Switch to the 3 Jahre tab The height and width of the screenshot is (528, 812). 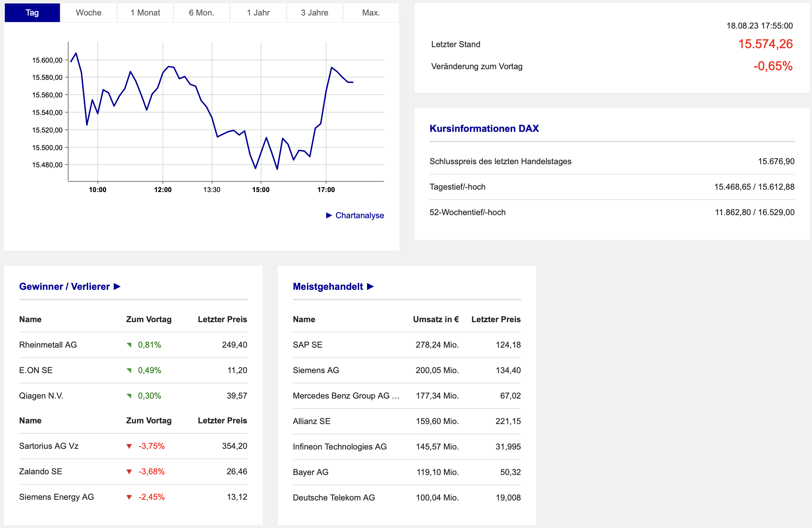coord(314,13)
